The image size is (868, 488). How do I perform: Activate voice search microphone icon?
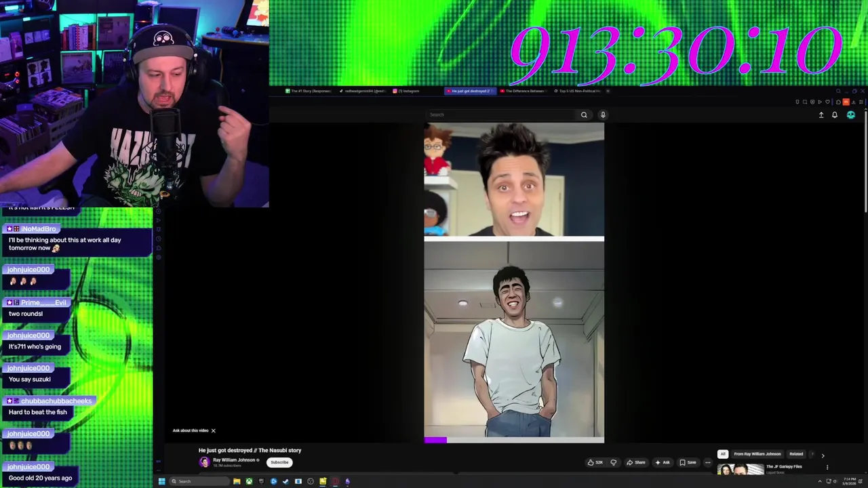tap(602, 115)
